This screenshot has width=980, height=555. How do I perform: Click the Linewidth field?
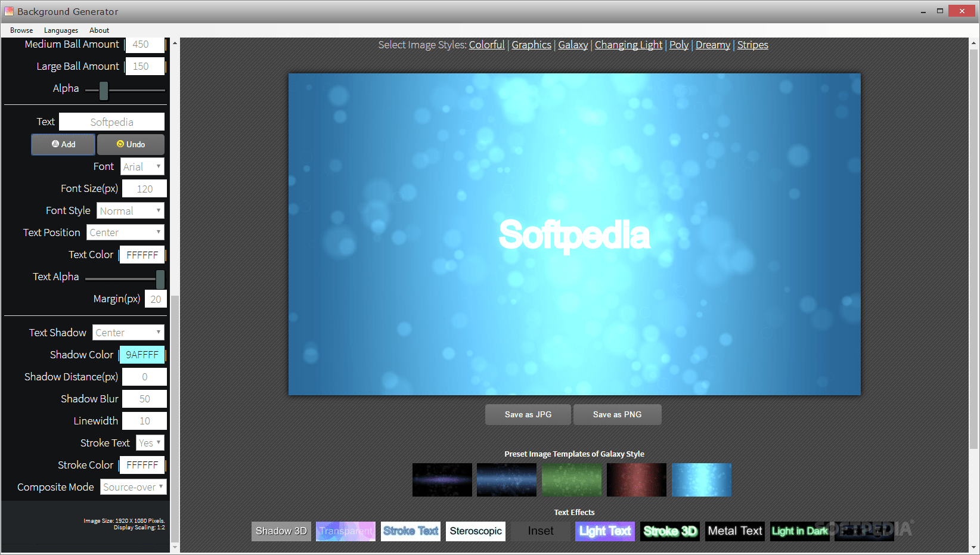tap(144, 421)
